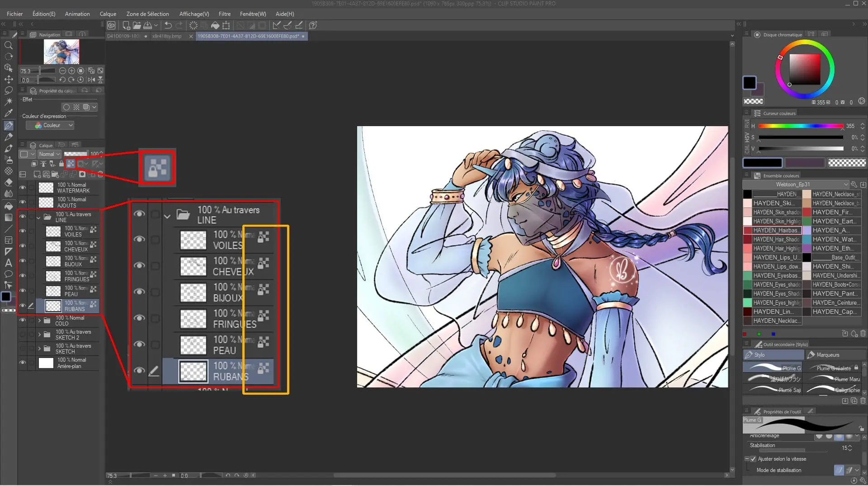Viewport: 868px width, 486px height.
Task: Open the Filtre menu
Action: click(225, 14)
